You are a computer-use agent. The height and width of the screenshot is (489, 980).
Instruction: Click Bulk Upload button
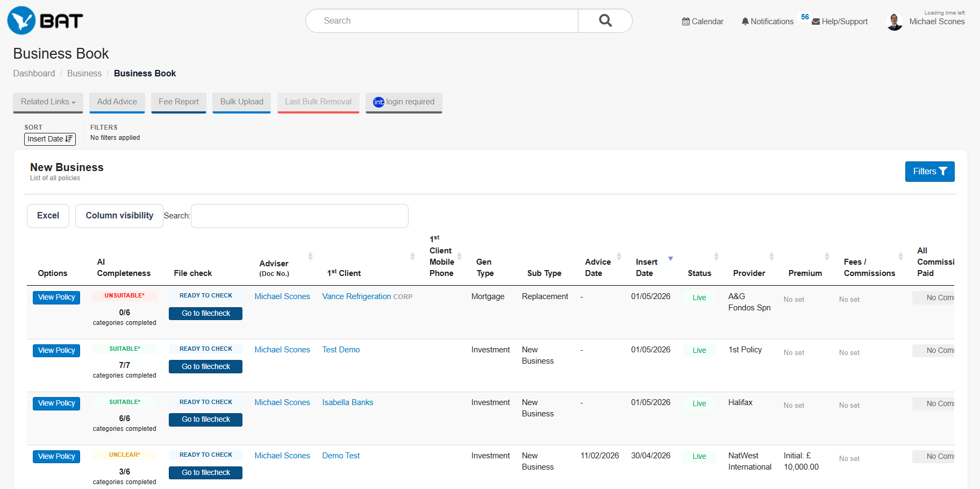241,102
